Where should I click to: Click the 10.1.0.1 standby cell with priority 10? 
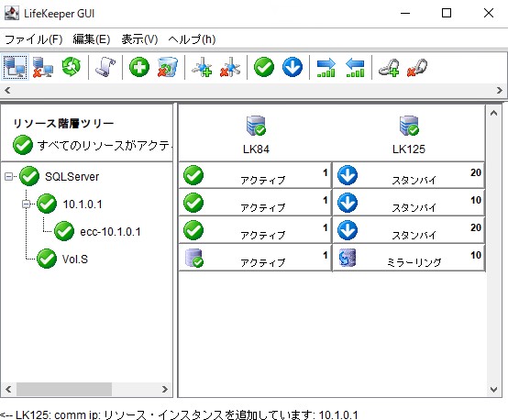[409, 203]
